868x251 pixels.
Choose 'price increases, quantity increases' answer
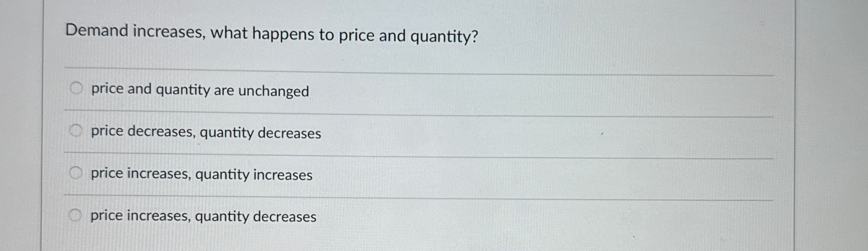(76, 173)
